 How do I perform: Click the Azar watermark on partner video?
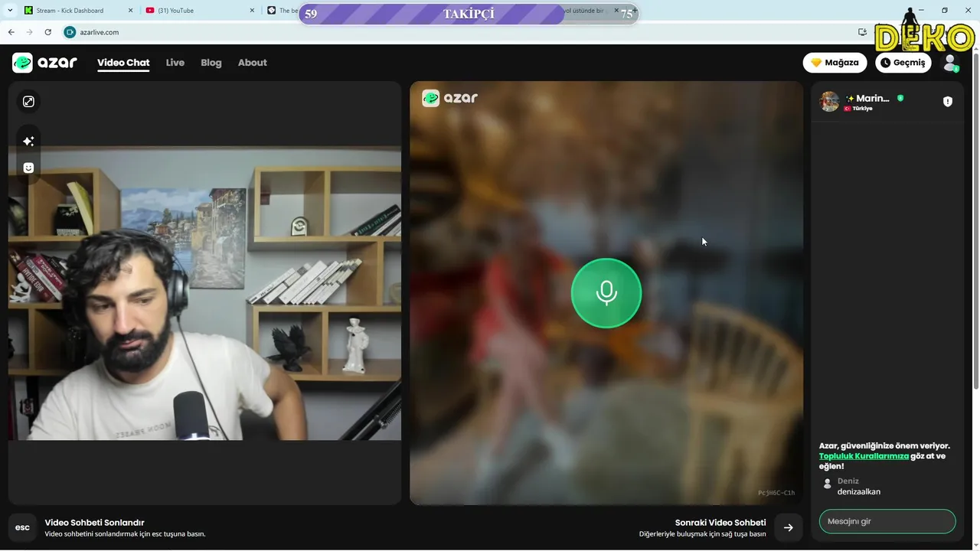coord(450,98)
